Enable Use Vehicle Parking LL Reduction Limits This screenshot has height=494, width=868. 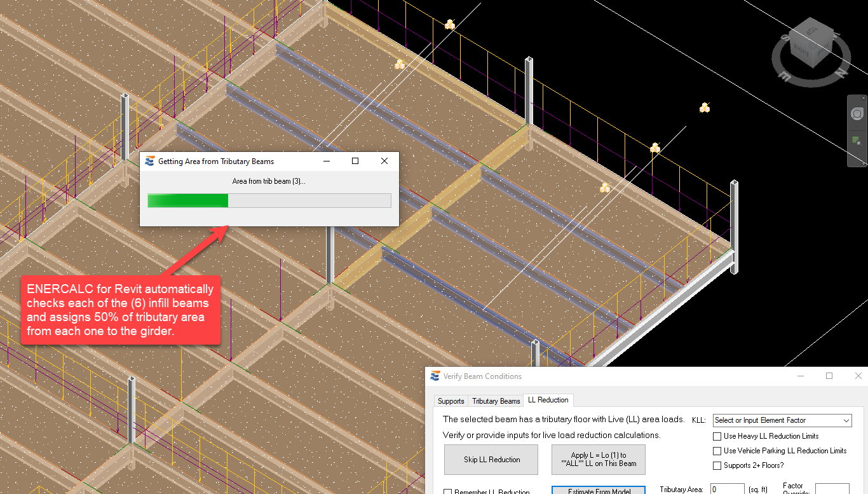(717, 451)
